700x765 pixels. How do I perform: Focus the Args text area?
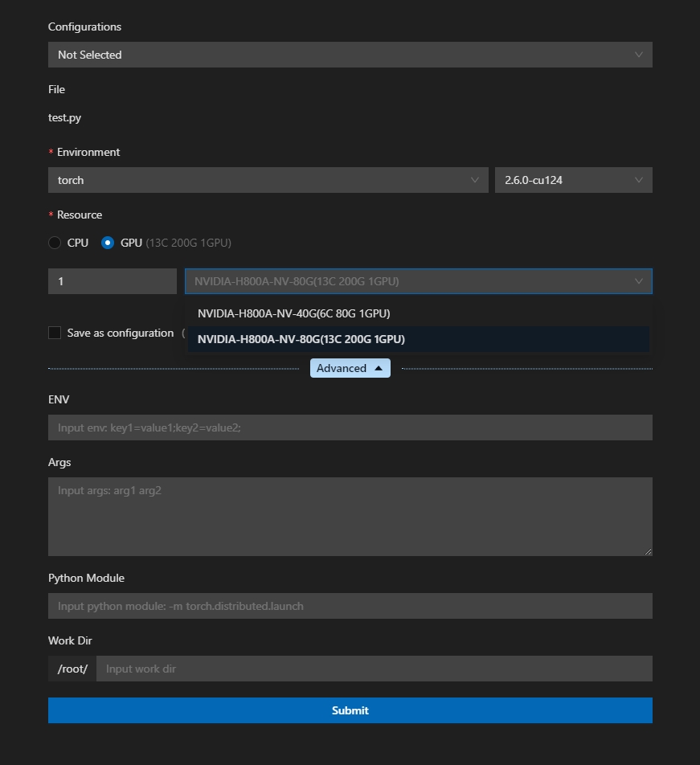pyautogui.click(x=350, y=514)
